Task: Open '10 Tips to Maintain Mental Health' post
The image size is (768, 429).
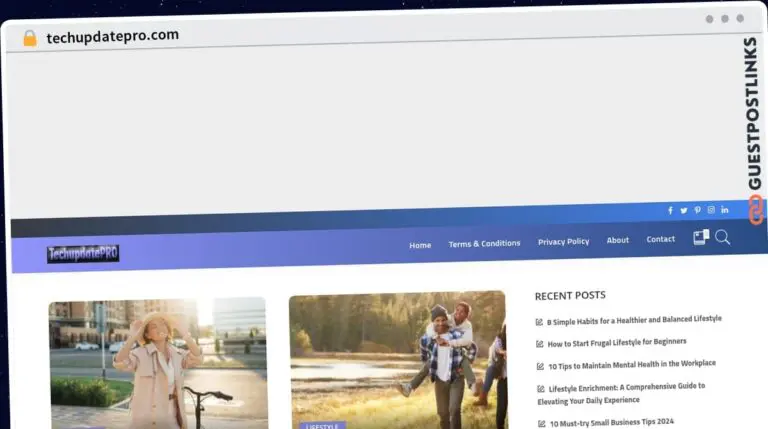Action: (x=631, y=365)
